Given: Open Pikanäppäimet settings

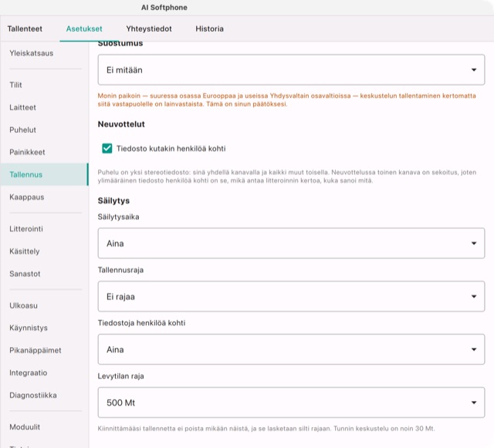Looking at the screenshot, I should [44, 350].
